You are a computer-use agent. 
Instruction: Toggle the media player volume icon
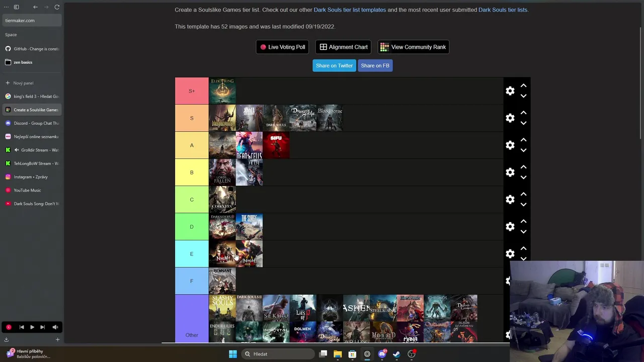coord(55,327)
